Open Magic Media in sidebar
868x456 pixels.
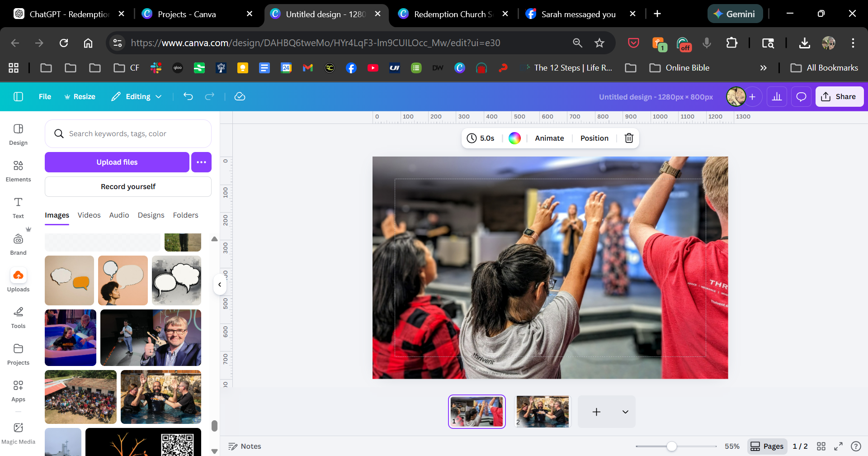click(18, 433)
